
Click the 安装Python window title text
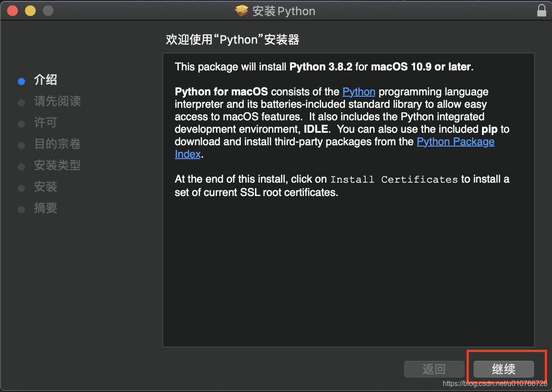pyautogui.click(x=284, y=11)
